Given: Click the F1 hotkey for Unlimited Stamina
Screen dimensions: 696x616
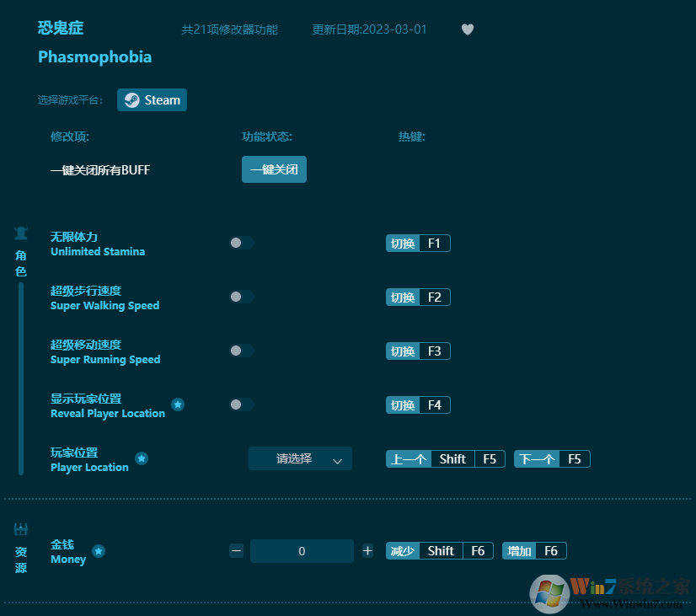Looking at the screenshot, I should tap(418, 244).
